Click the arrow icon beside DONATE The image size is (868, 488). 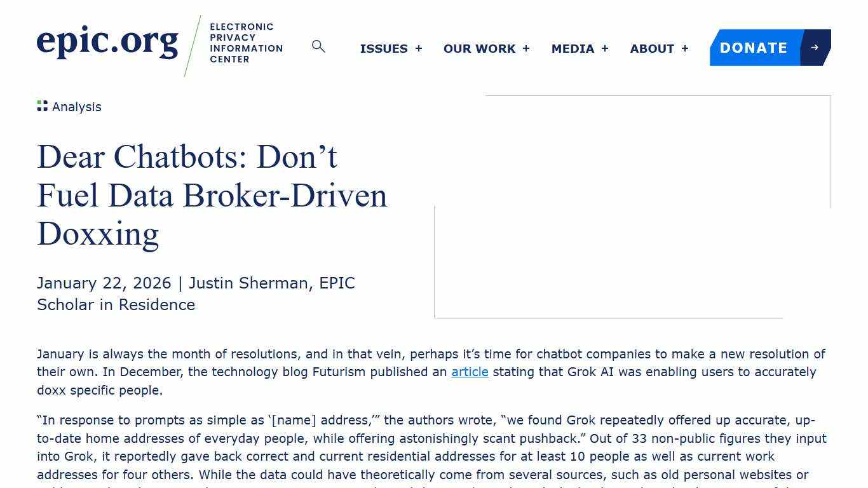tap(815, 46)
